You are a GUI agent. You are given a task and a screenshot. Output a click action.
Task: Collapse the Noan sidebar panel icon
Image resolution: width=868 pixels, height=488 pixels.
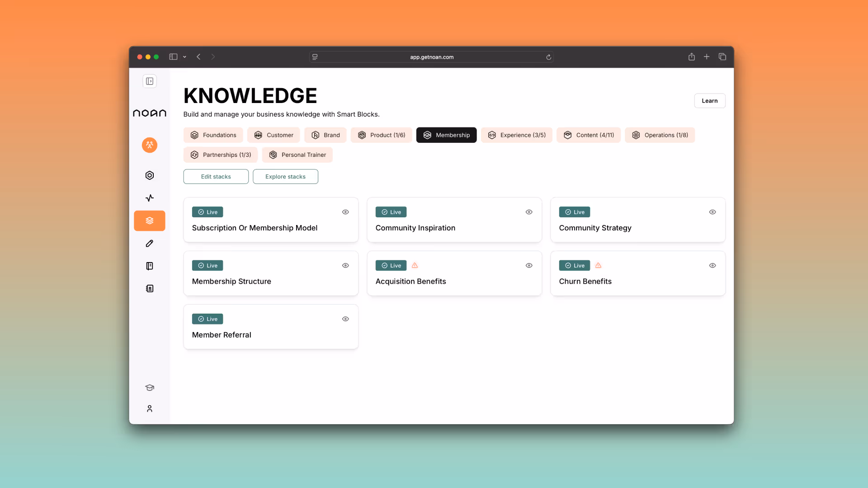150,81
